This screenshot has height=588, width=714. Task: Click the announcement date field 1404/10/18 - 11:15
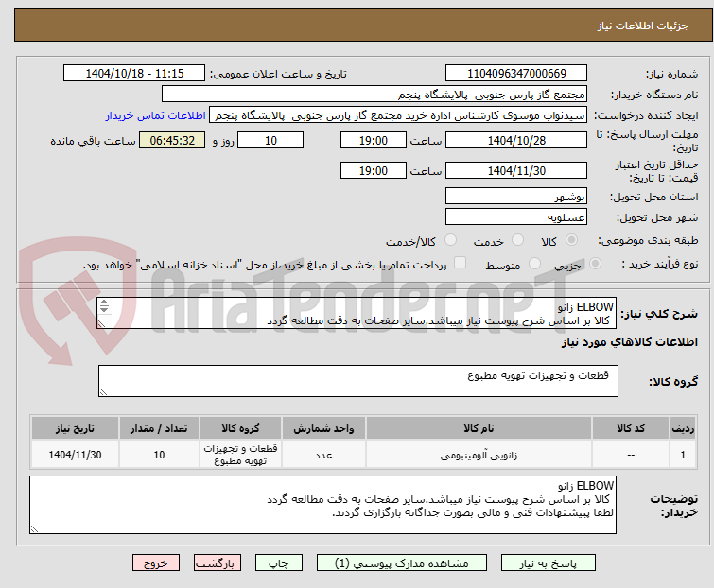(x=134, y=74)
